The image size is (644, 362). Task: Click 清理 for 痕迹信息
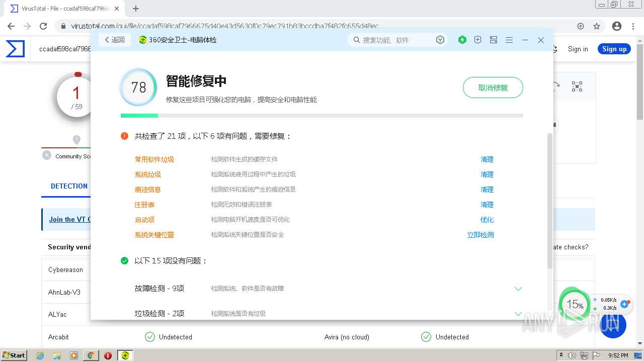click(487, 190)
